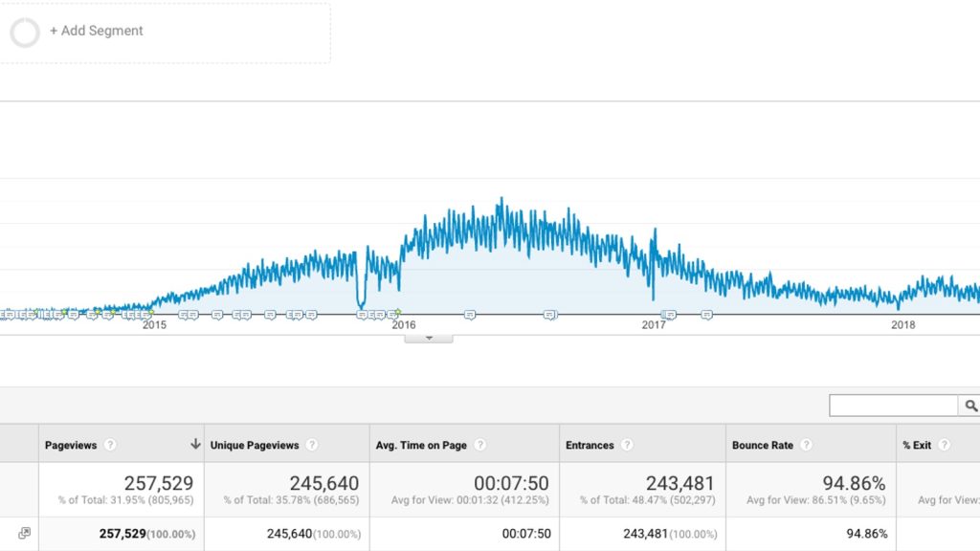This screenshot has height=551, width=980.
Task: Click the Add Segment button
Action: [96, 31]
